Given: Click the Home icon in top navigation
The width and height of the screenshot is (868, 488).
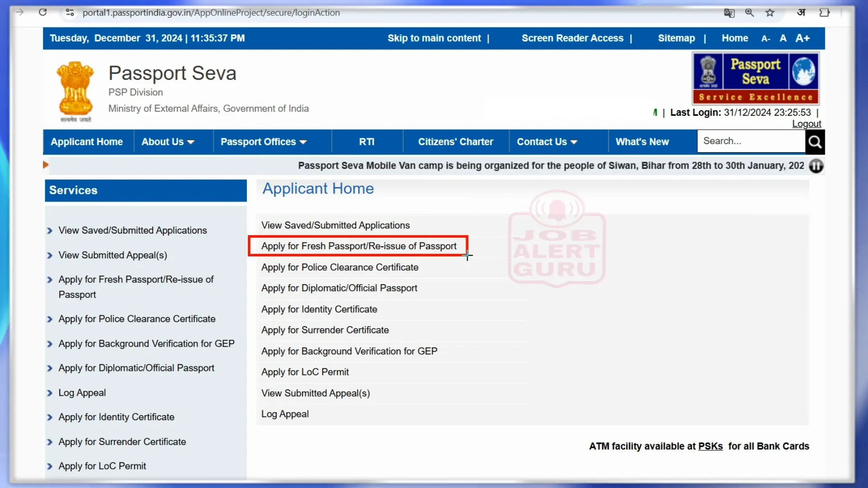Looking at the screenshot, I should pos(735,38).
